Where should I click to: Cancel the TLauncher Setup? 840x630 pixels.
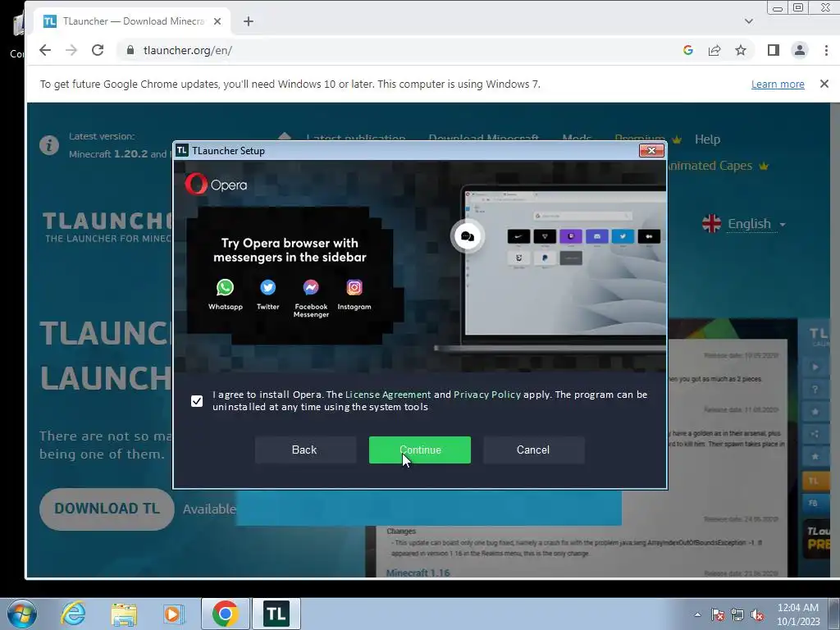click(x=533, y=450)
